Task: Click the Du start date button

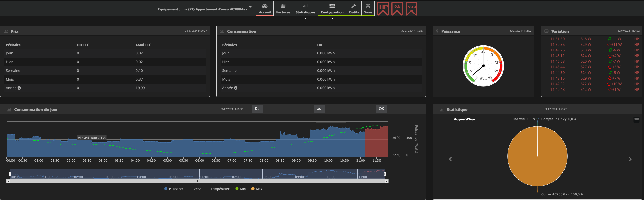Action: (x=257, y=109)
